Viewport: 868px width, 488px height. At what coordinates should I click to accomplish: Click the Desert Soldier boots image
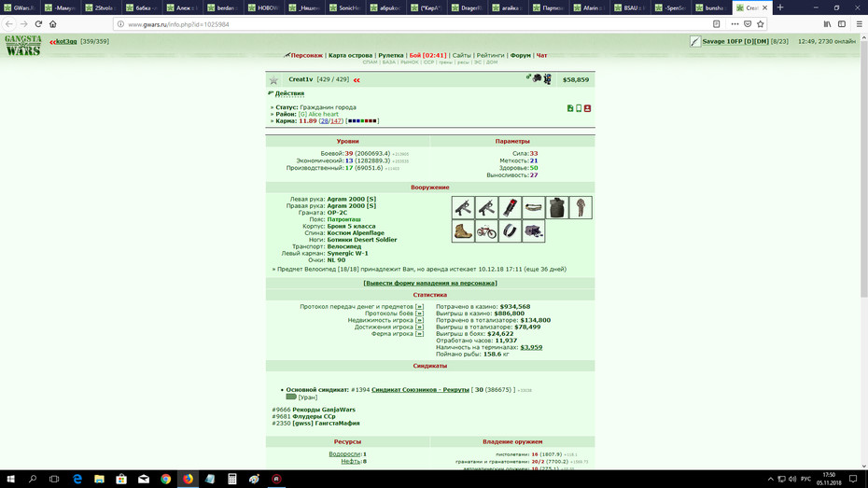463,231
